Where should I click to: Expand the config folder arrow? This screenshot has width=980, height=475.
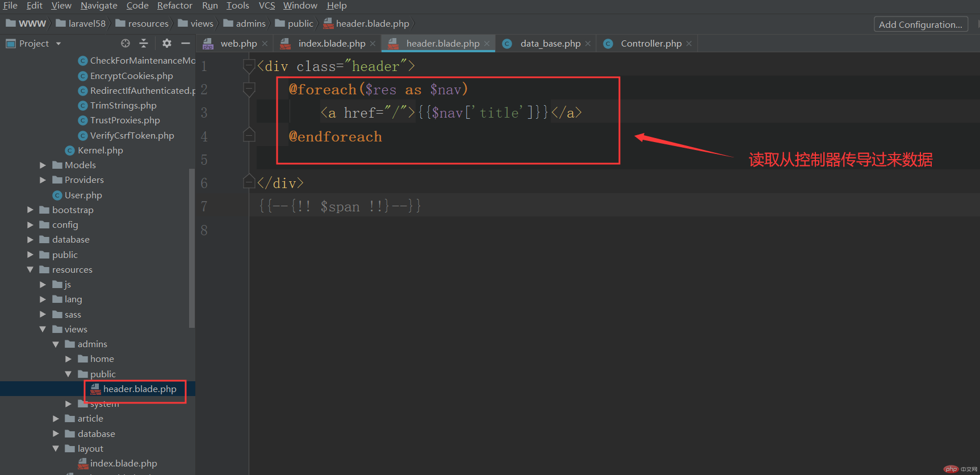coord(30,225)
